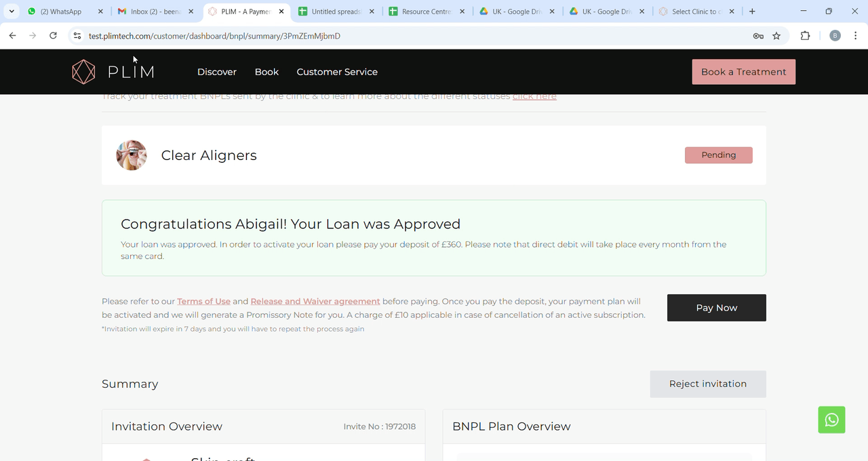The height and width of the screenshot is (461, 868).
Task: Click the 'Invite No : 1972018' text
Action: (x=380, y=426)
